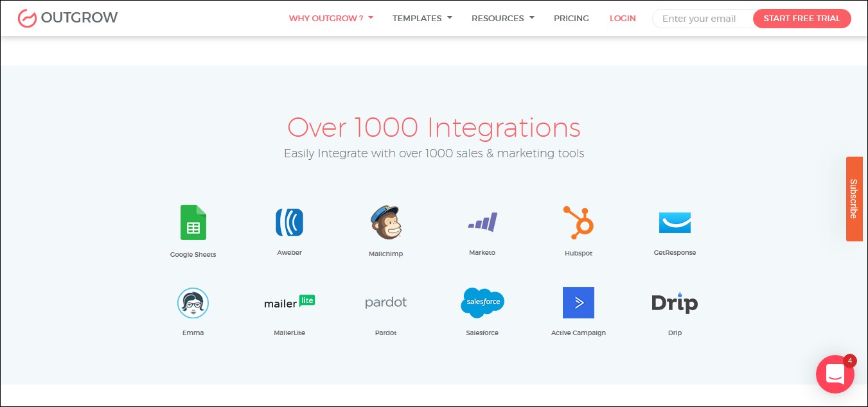Click the Drip integration logo

coord(675,303)
